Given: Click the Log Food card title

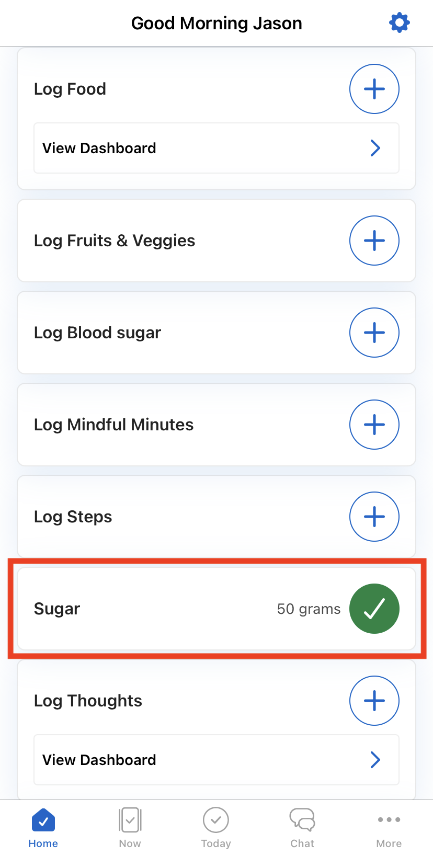Looking at the screenshot, I should click(70, 89).
